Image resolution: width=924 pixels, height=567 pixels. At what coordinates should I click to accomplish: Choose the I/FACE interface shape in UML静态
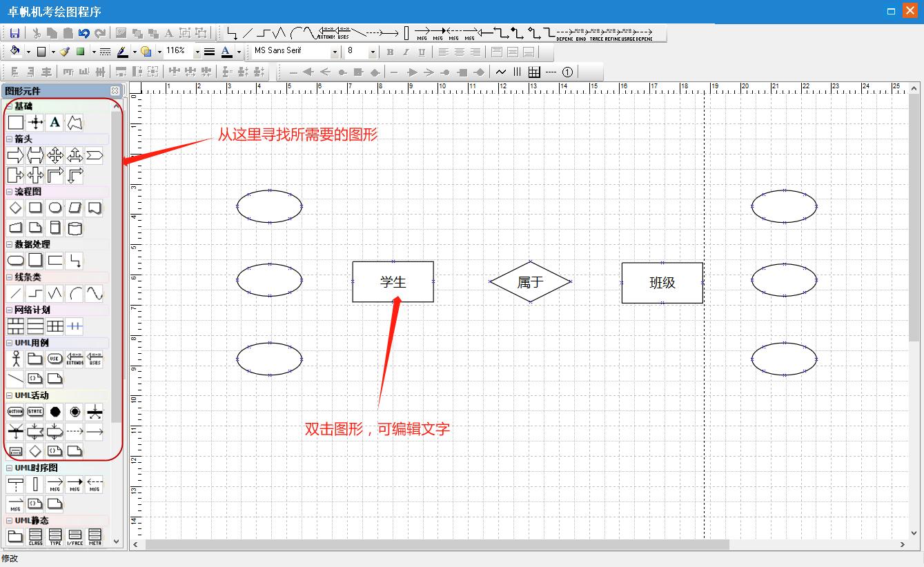pos(75,536)
